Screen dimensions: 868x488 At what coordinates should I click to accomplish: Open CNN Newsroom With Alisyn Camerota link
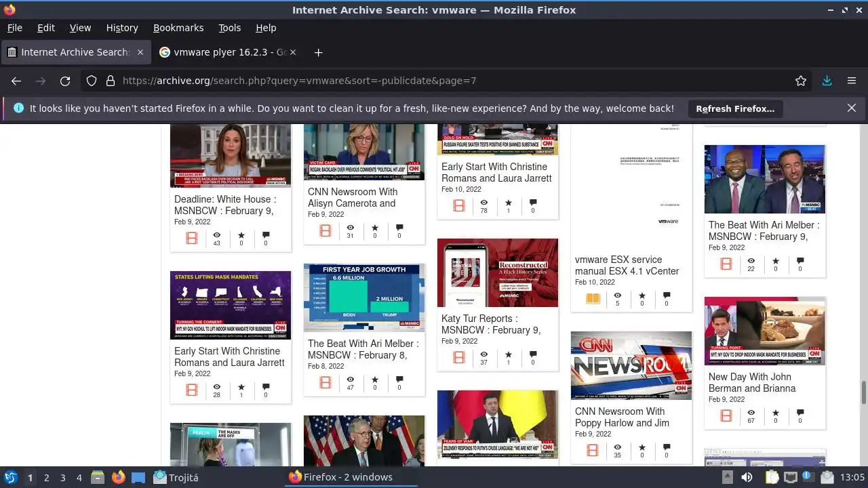click(x=353, y=198)
